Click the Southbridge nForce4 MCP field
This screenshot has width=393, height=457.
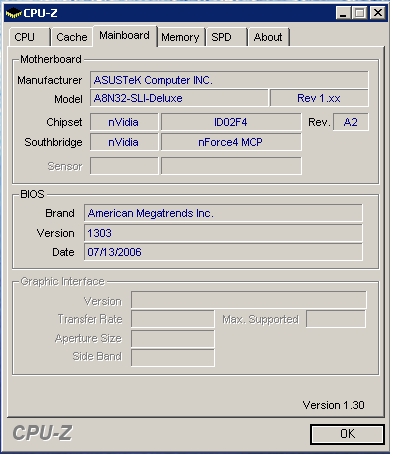tap(231, 142)
